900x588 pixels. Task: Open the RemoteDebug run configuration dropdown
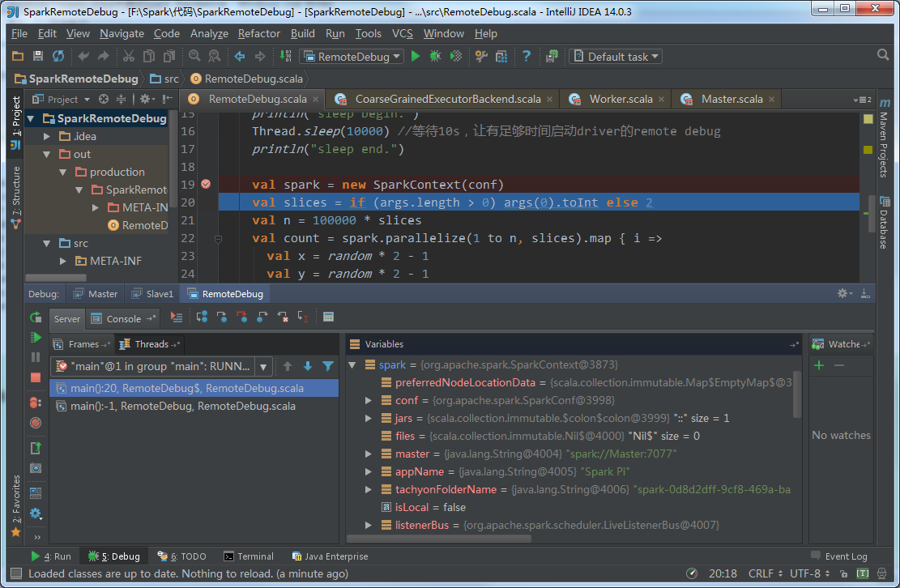pyautogui.click(x=352, y=56)
